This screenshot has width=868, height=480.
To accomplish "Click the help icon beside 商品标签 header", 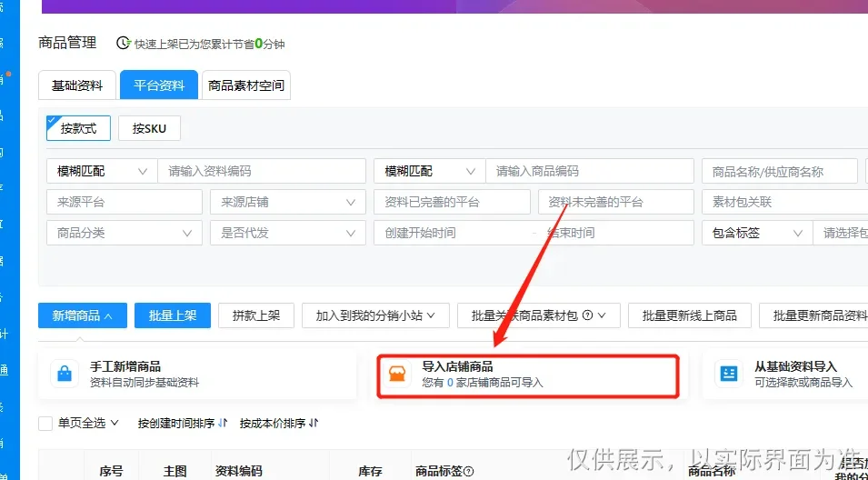I will [468, 472].
